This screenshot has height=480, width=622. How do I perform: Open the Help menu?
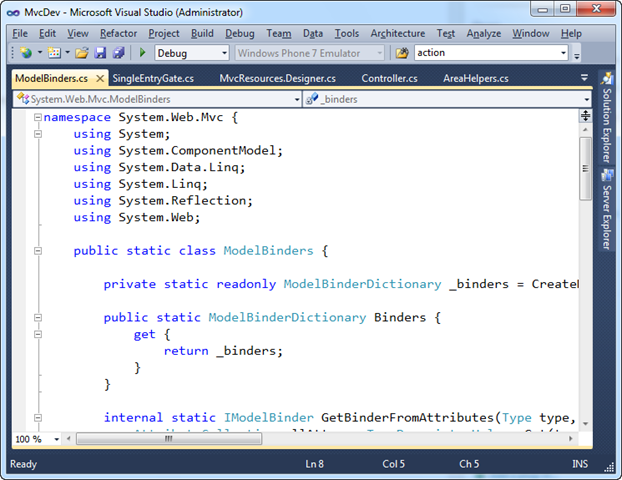571,34
